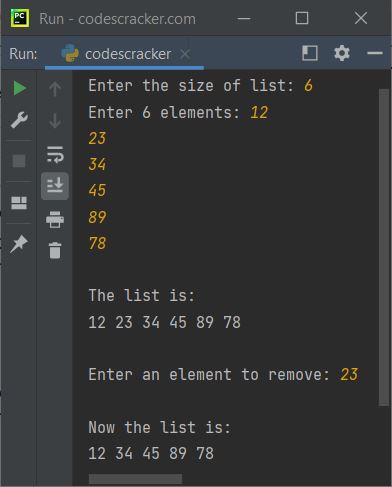Screen dimensions: 392x487
Task: Click 'Now the list is:' line
Action: tap(160, 427)
